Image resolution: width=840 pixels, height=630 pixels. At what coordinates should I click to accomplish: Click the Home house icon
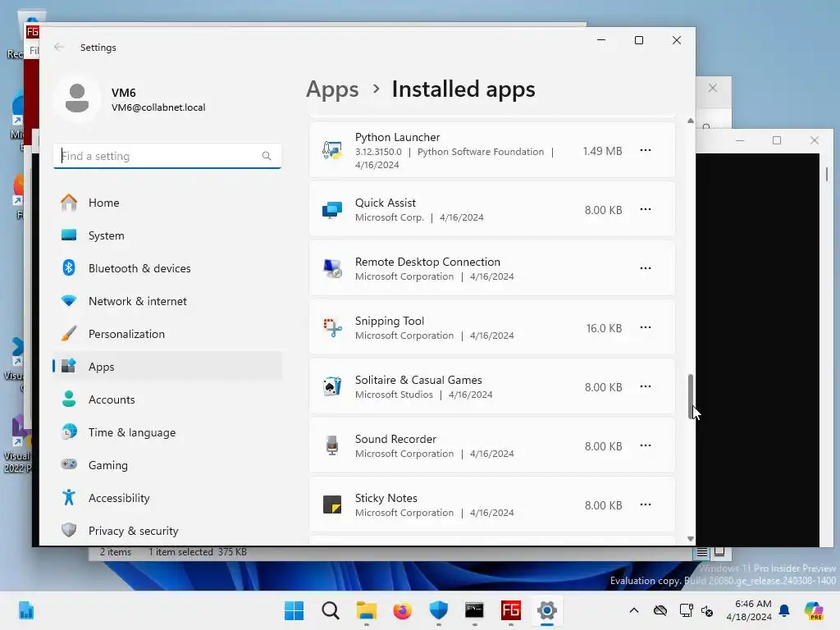coord(69,203)
